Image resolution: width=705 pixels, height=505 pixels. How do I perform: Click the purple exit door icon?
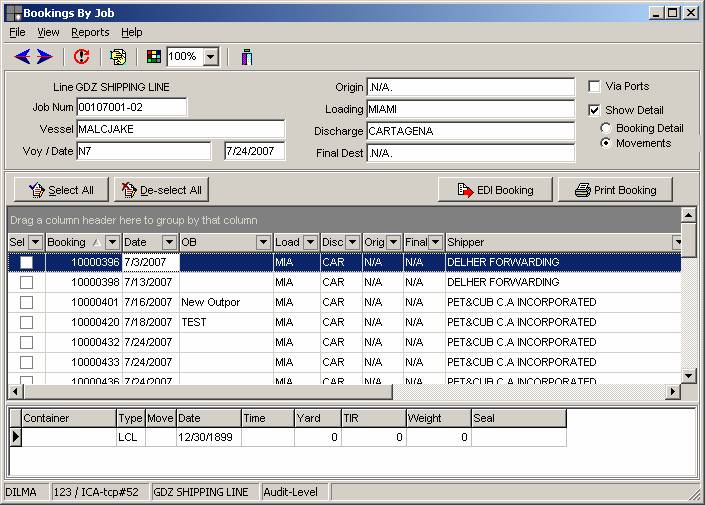[246, 57]
